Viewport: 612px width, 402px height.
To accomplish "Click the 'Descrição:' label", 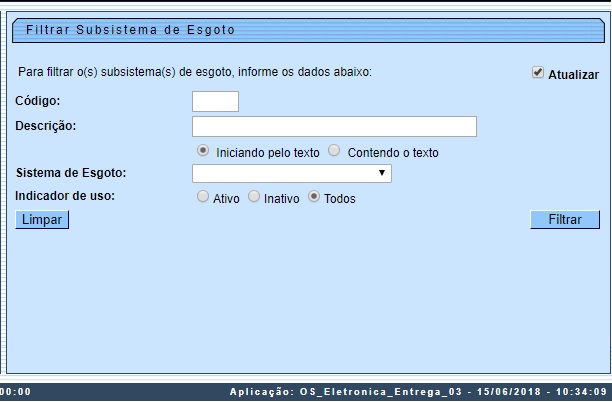I will coord(46,126).
